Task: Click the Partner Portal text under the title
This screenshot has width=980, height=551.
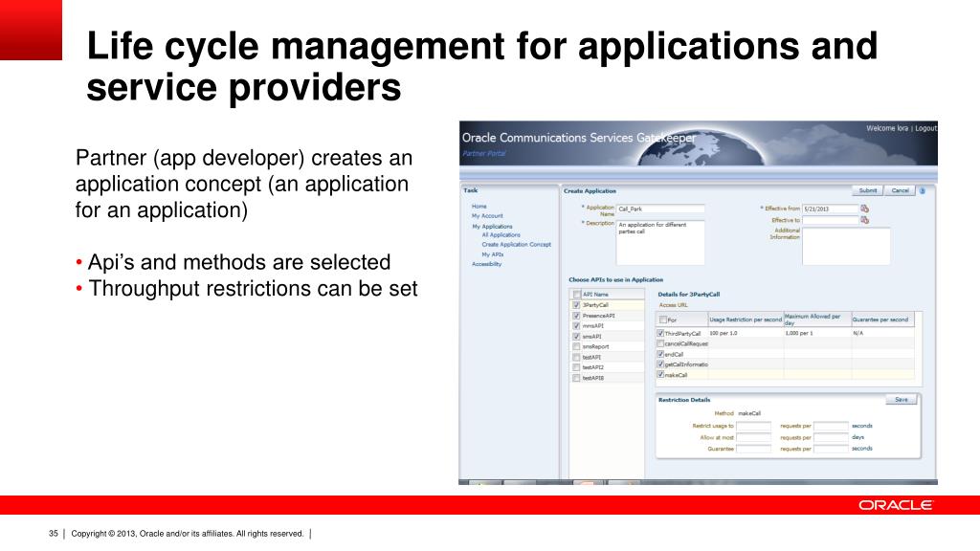Action: click(x=484, y=153)
